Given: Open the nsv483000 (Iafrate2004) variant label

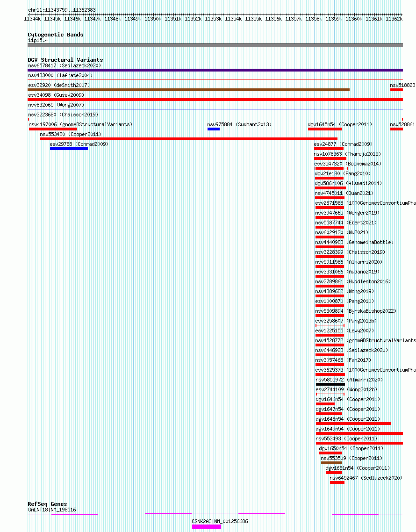Looking at the screenshot, I should [x=60, y=75].
